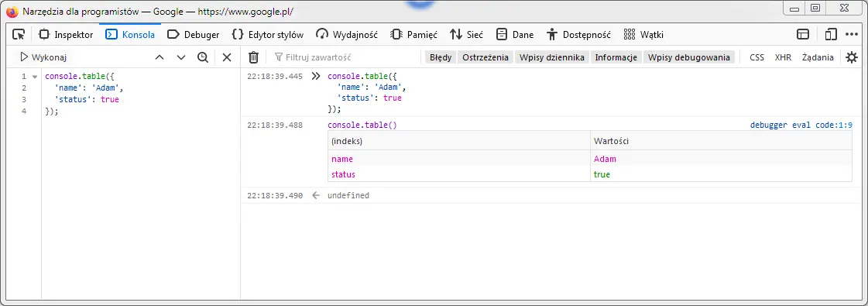Select the true value cell in table

coord(721,174)
